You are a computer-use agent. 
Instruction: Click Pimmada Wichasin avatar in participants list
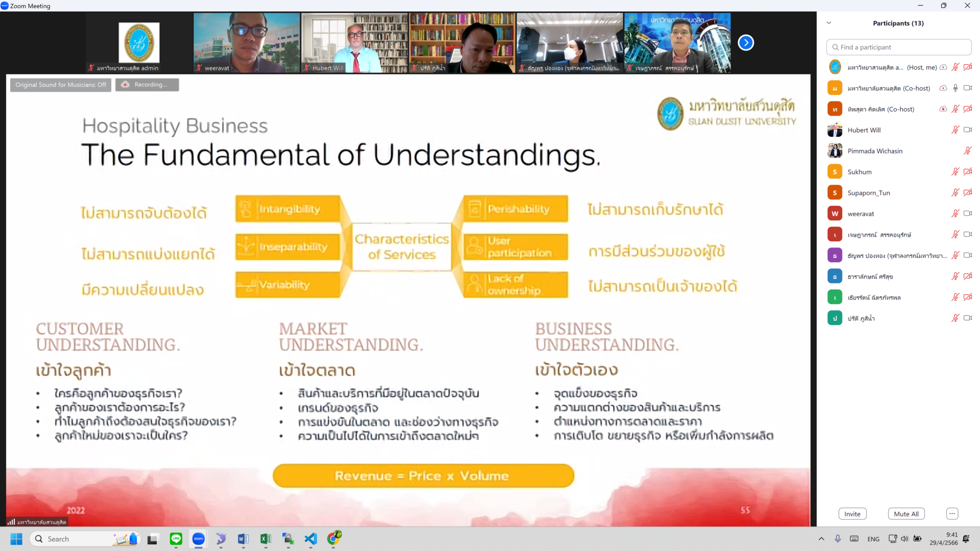(835, 151)
